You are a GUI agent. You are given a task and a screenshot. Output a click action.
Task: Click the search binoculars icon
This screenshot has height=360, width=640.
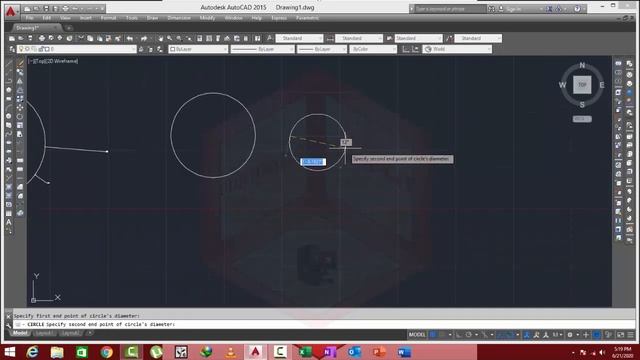point(491,9)
